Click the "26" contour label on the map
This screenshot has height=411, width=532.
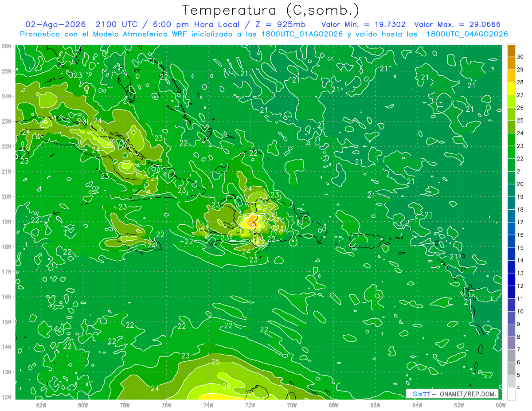point(226,386)
